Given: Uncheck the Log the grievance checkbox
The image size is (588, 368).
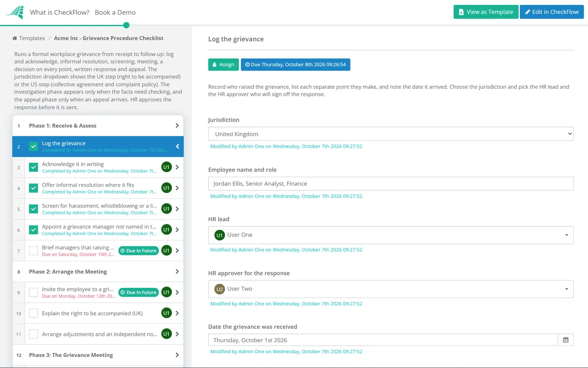Looking at the screenshot, I should (34, 146).
